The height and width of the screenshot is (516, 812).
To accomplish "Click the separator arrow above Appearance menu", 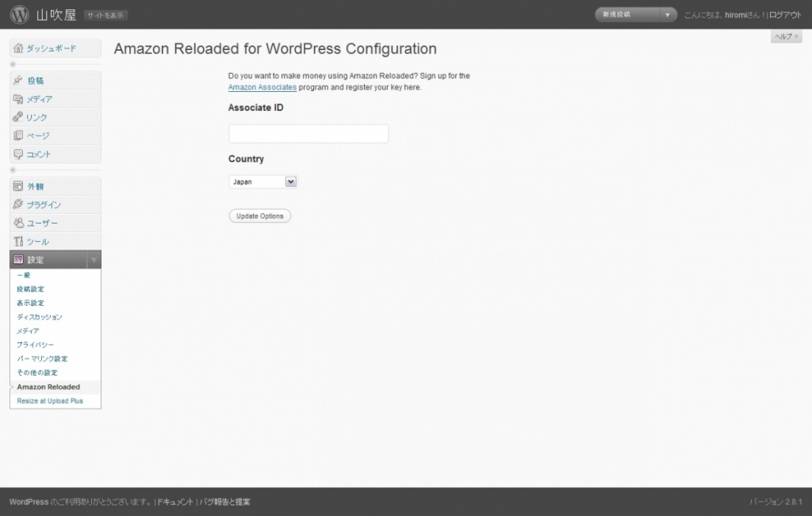I will click(13, 170).
